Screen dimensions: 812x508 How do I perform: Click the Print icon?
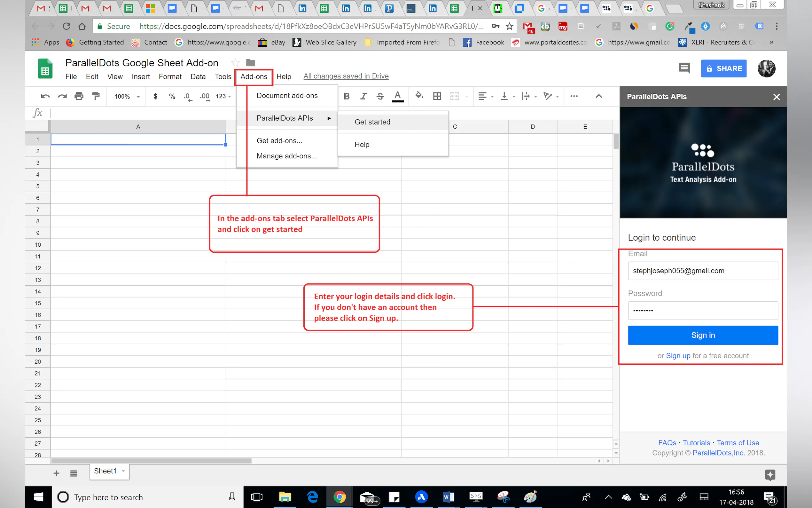79,96
